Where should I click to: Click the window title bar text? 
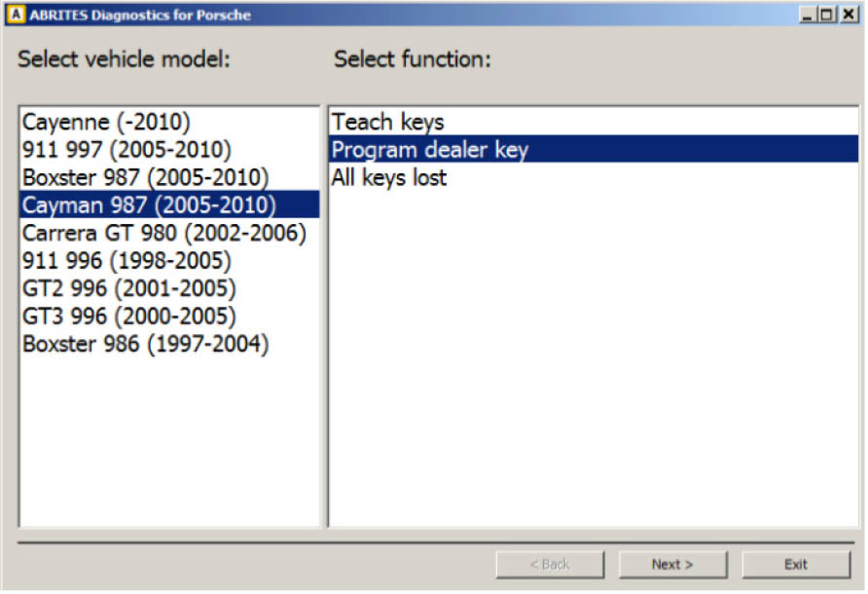tap(138, 15)
